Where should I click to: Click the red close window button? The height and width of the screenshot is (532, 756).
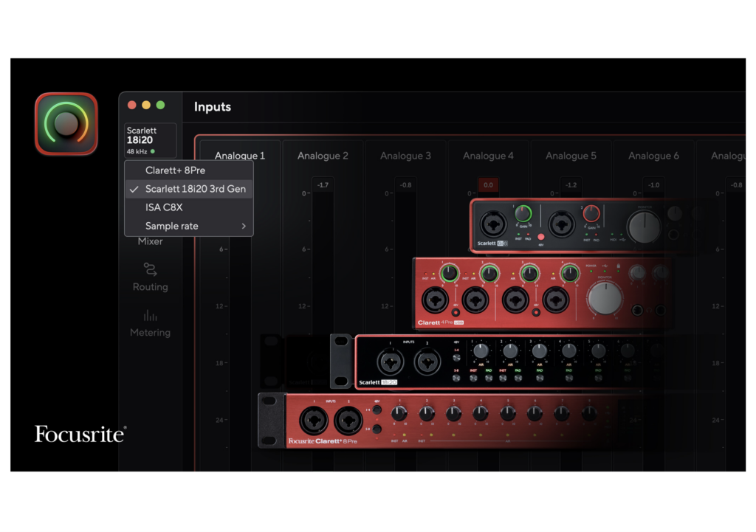click(131, 105)
